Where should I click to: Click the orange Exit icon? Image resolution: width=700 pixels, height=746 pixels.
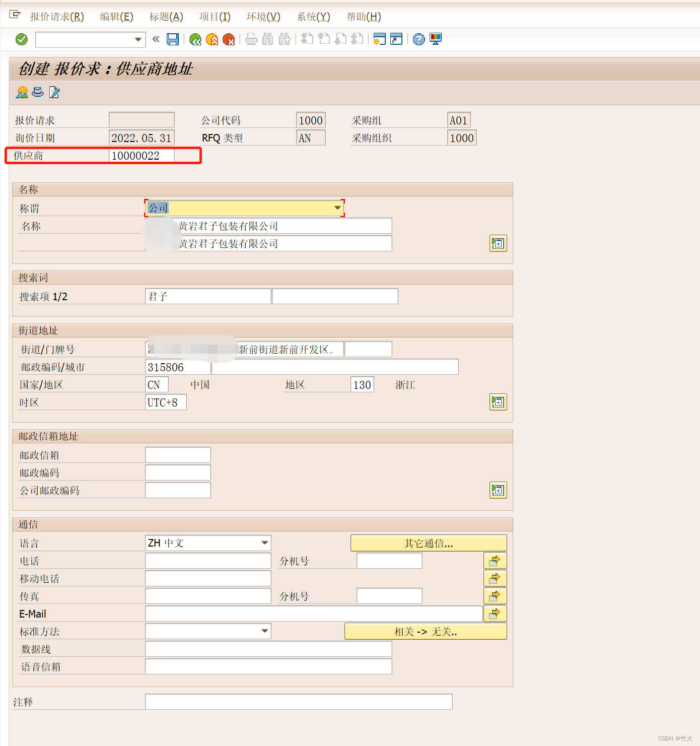(213, 39)
